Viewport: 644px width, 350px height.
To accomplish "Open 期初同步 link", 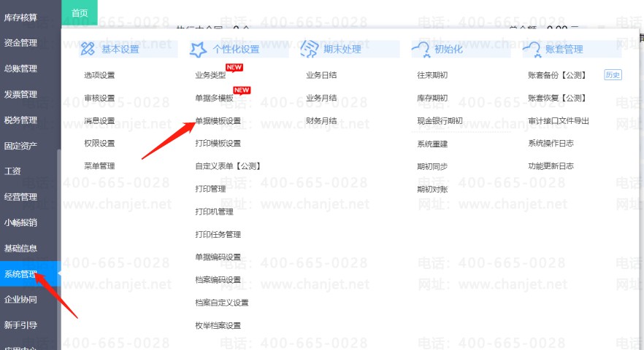I will tap(432, 166).
